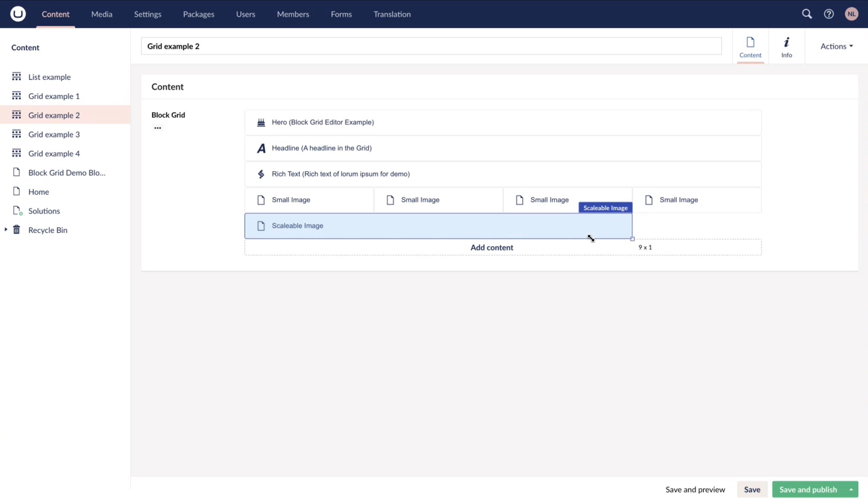The height and width of the screenshot is (501, 868).
Task: Expand the Recycle Bin tree arrow
Action: pyautogui.click(x=6, y=229)
